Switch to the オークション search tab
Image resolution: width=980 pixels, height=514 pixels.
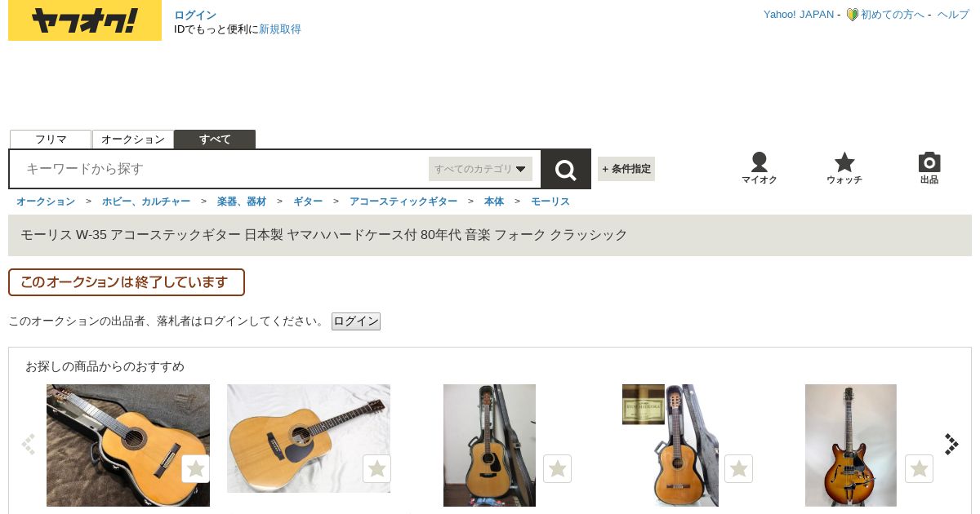pos(133,140)
